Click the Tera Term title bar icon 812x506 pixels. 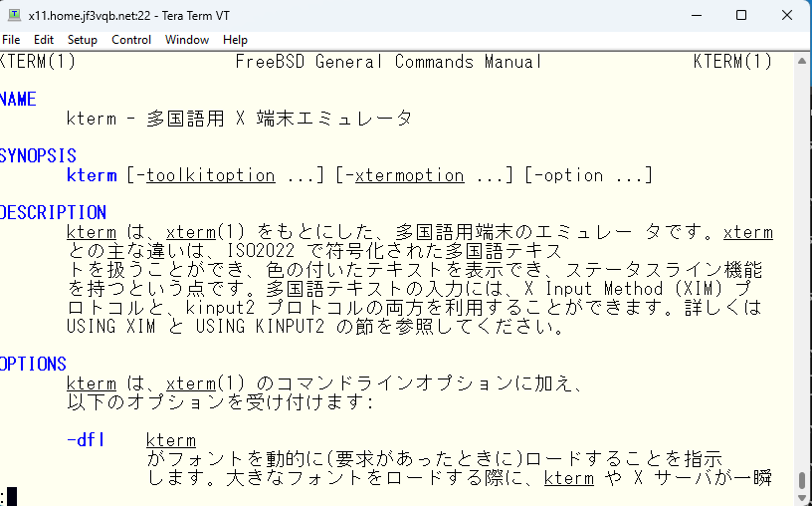(x=14, y=16)
